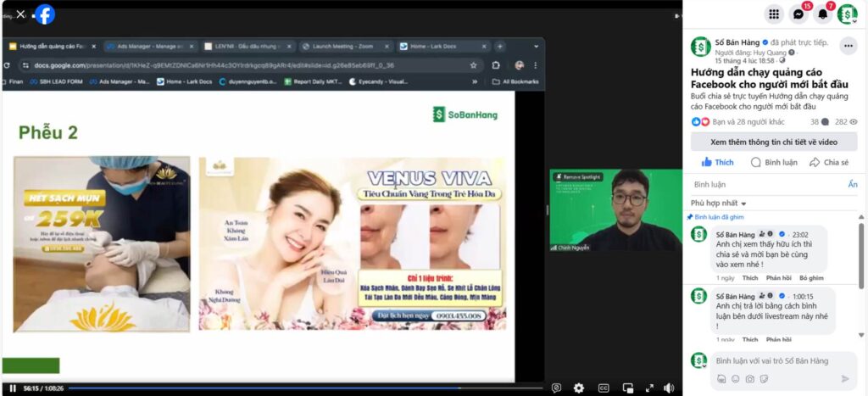Close the video viewer with the X
868x396 pixels.
(20, 14)
